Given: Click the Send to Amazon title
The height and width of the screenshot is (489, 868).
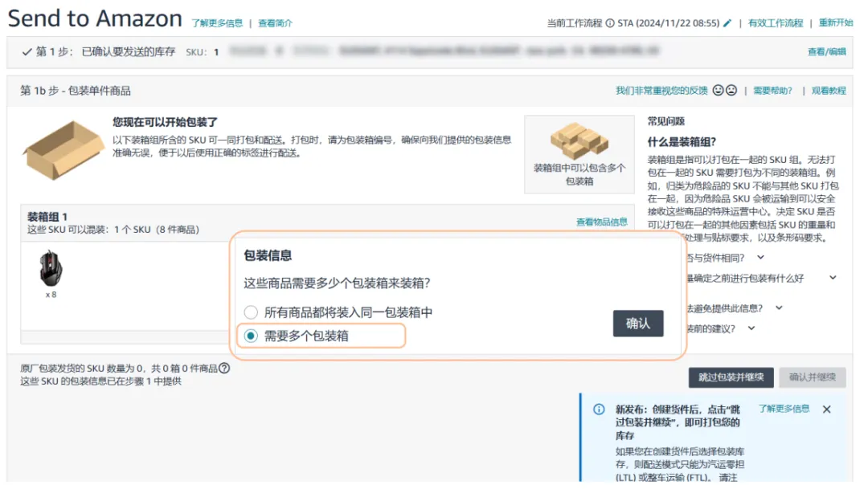Looking at the screenshot, I should point(95,18).
